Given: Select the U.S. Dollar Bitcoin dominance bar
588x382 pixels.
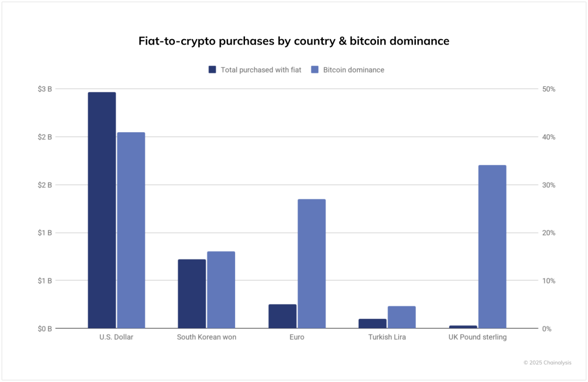Looking at the screenshot, I should coord(131,230).
